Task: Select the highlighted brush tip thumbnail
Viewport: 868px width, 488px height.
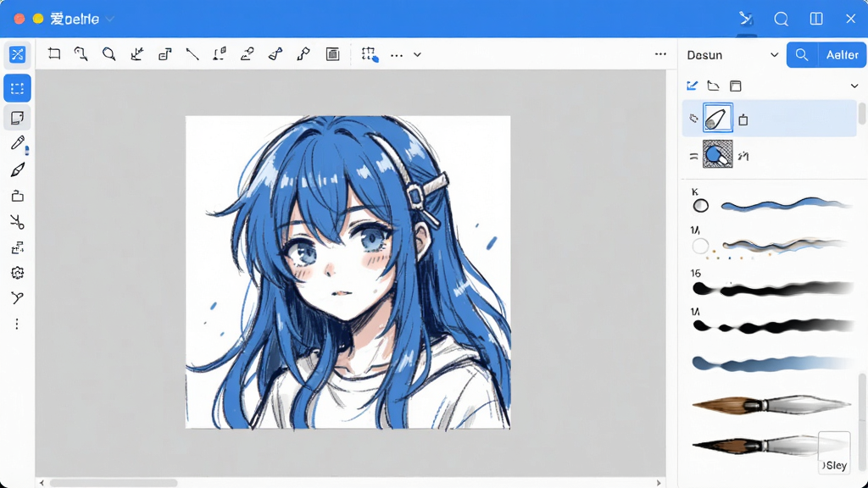Action: [x=718, y=117]
